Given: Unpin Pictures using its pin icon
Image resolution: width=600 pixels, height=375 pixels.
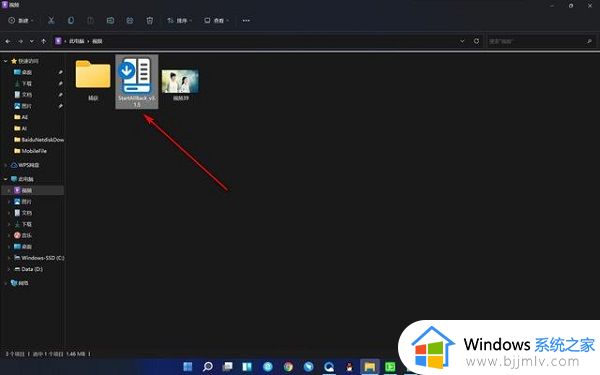Looking at the screenshot, I should coord(60,106).
